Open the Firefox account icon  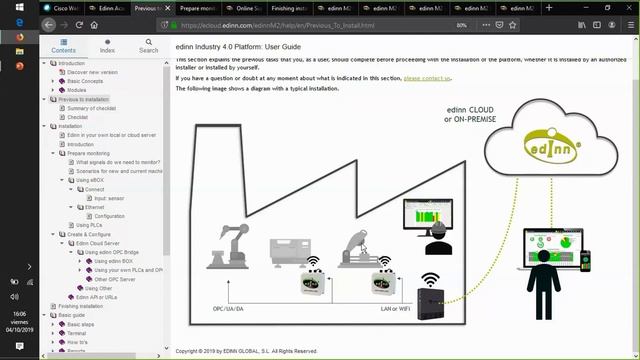pos(612,25)
